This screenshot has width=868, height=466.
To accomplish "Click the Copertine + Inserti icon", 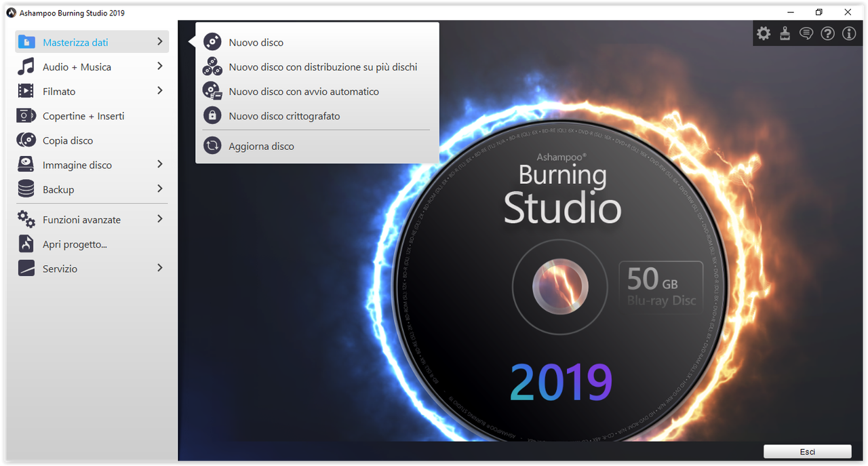I will tap(26, 116).
